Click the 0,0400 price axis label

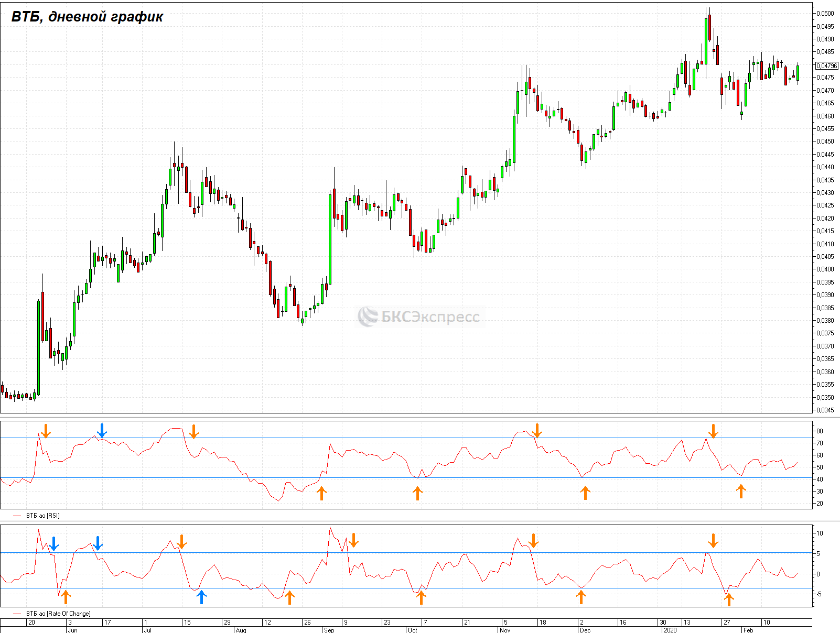(x=825, y=269)
